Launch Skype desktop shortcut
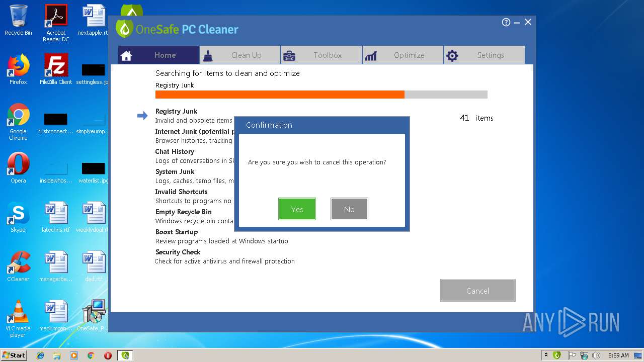 pyautogui.click(x=18, y=217)
